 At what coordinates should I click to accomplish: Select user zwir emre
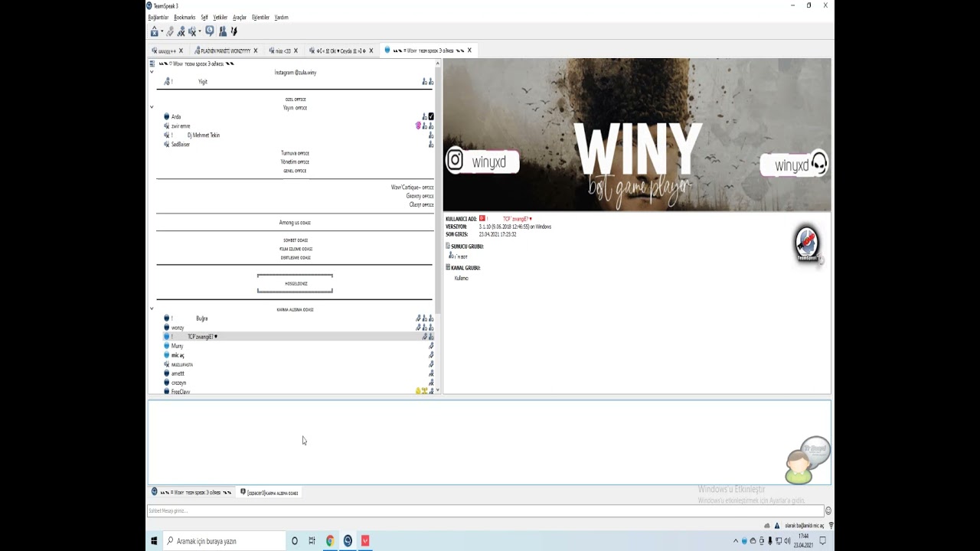tap(181, 126)
